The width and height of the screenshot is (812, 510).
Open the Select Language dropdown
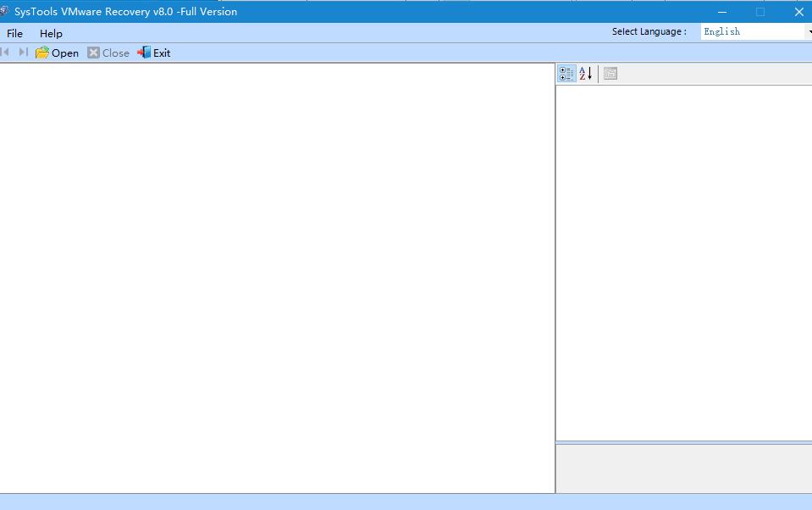(756, 31)
